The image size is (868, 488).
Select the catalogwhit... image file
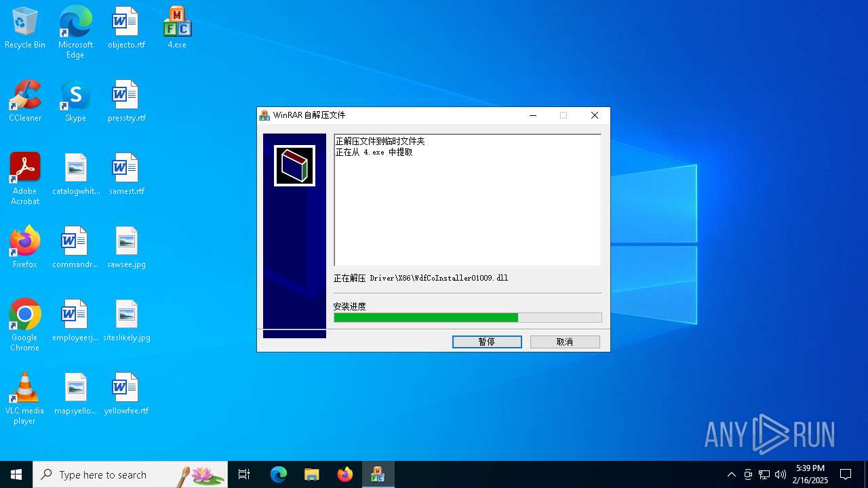pyautogui.click(x=75, y=174)
